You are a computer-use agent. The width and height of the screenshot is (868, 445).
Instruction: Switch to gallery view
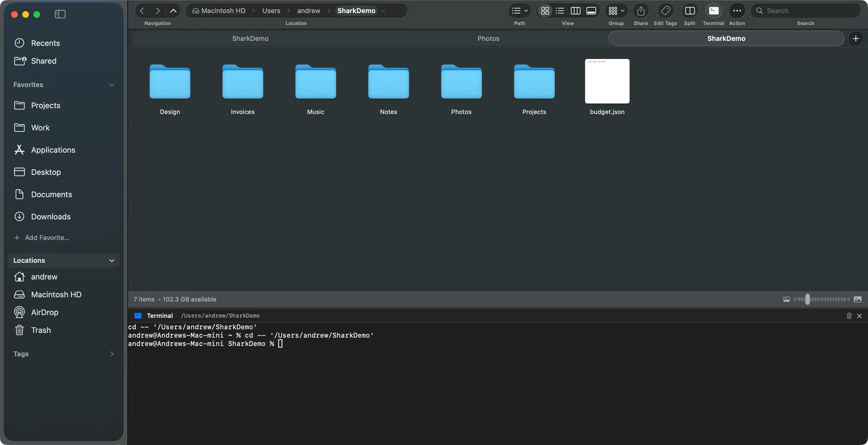(x=591, y=11)
